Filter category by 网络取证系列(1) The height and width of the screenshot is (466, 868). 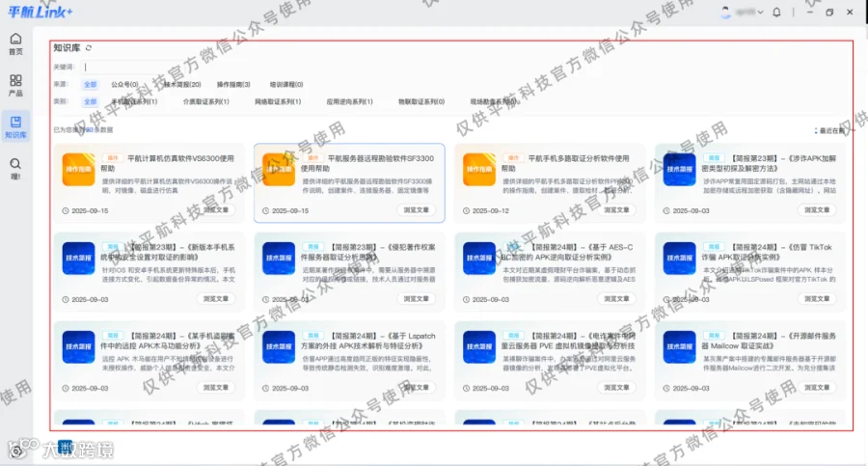pyautogui.click(x=278, y=102)
